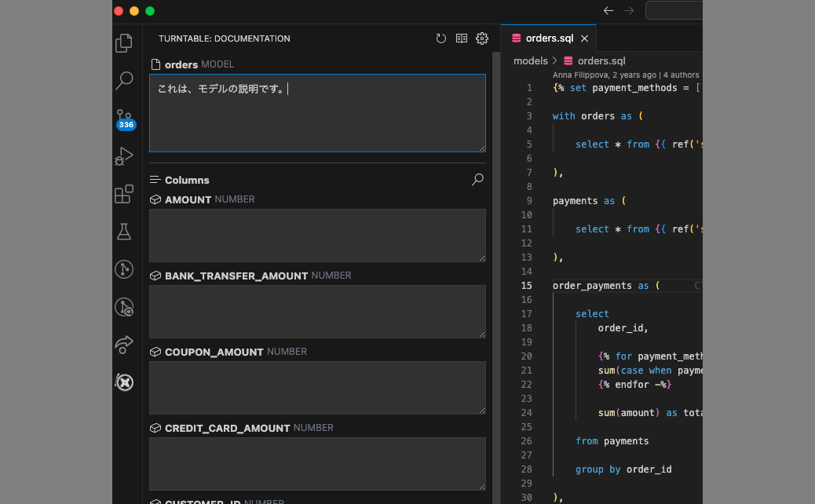This screenshot has width=815, height=504.
Task: Focus the CREDIT_CARD_AMOUNT description field
Action: pyautogui.click(x=317, y=463)
